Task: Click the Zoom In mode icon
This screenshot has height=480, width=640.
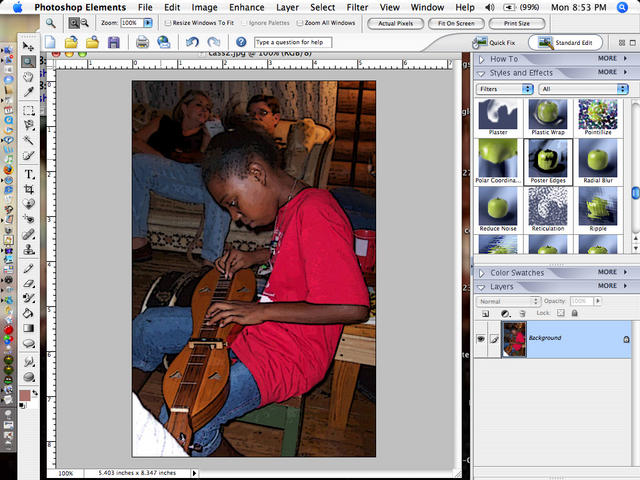Action: [74, 23]
